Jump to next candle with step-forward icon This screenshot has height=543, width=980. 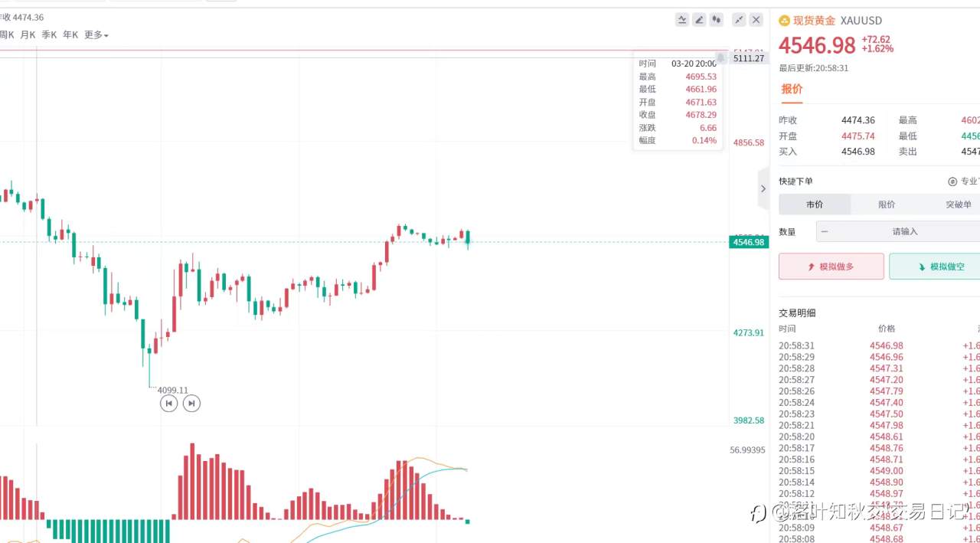[x=191, y=403]
